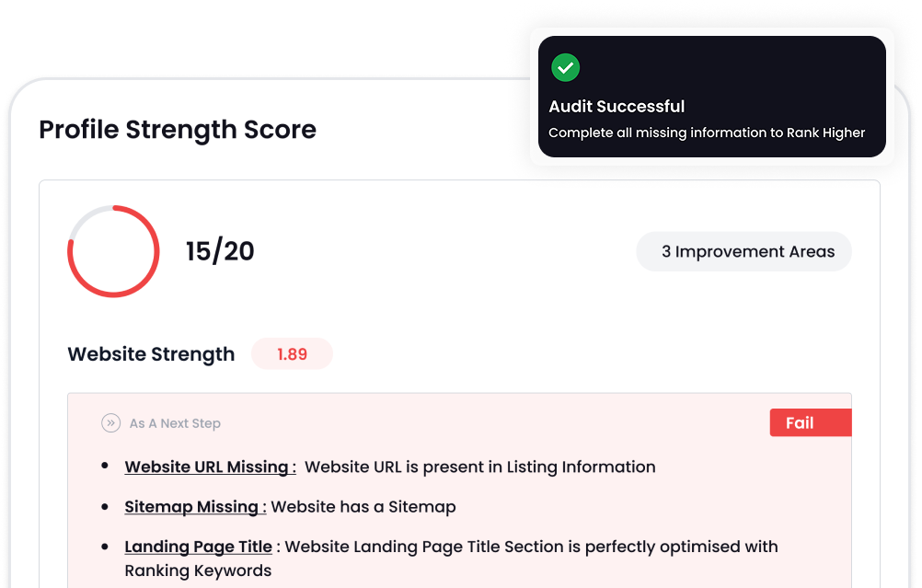Expand the As A Next Step label
Image resolution: width=922 pixels, height=588 pixels.
175,423
